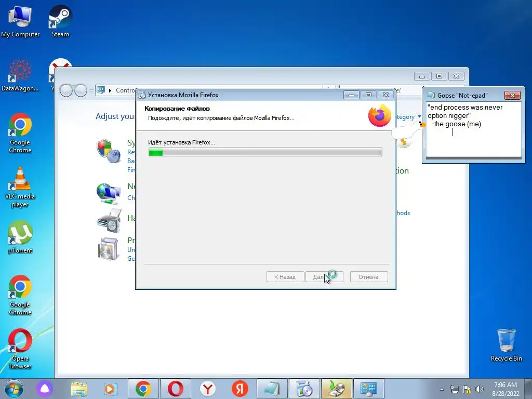532x399 pixels.
Task: Show hidden tray icons arrow
Action: tap(442, 389)
